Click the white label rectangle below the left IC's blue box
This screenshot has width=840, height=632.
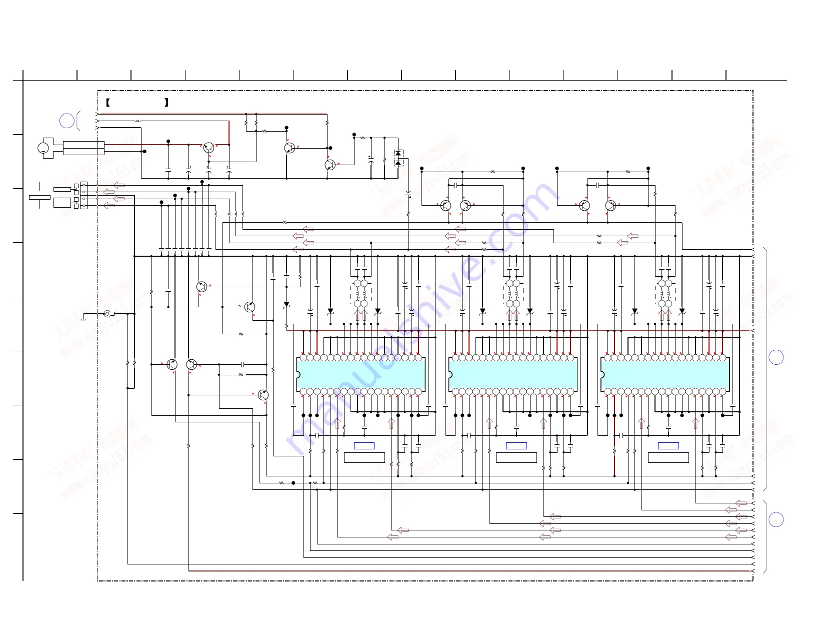[x=364, y=457]
